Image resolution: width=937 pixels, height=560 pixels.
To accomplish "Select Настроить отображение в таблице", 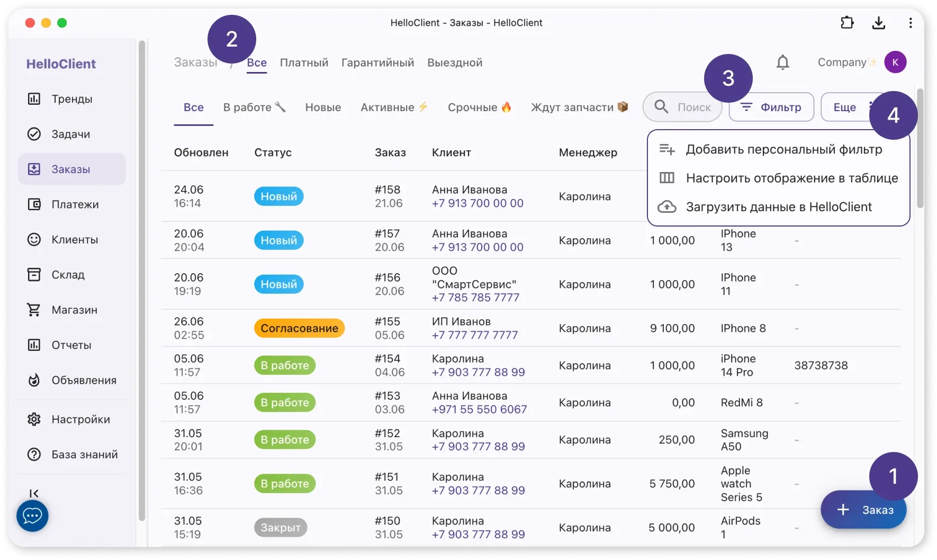I will (791, 178).
